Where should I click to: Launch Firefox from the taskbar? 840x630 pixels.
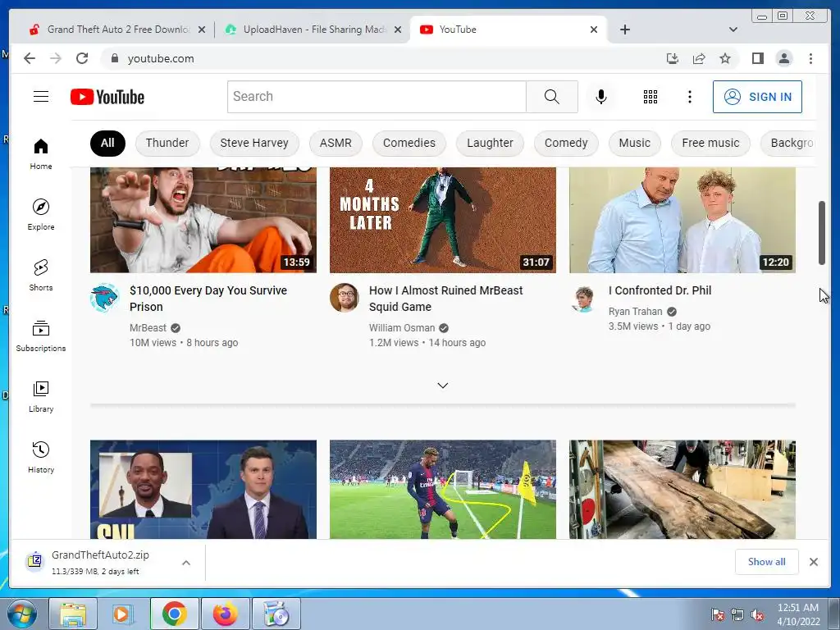click(x=225, y=614)
